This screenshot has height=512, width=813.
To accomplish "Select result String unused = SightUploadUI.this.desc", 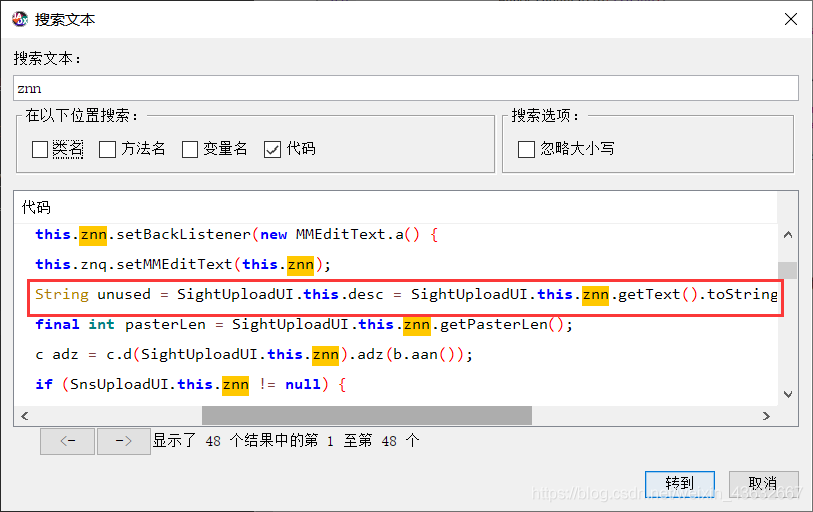I will pos(405,295).
